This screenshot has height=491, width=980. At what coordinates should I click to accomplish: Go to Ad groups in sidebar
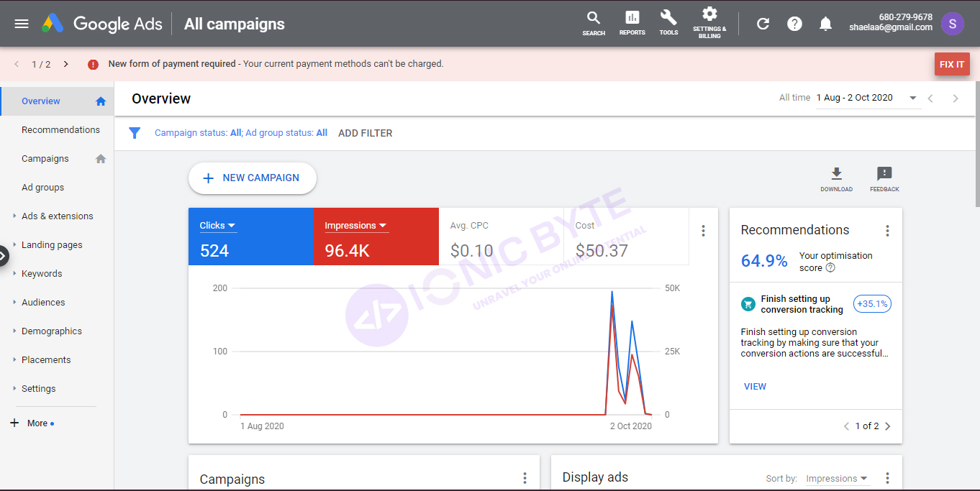point(42,188)
